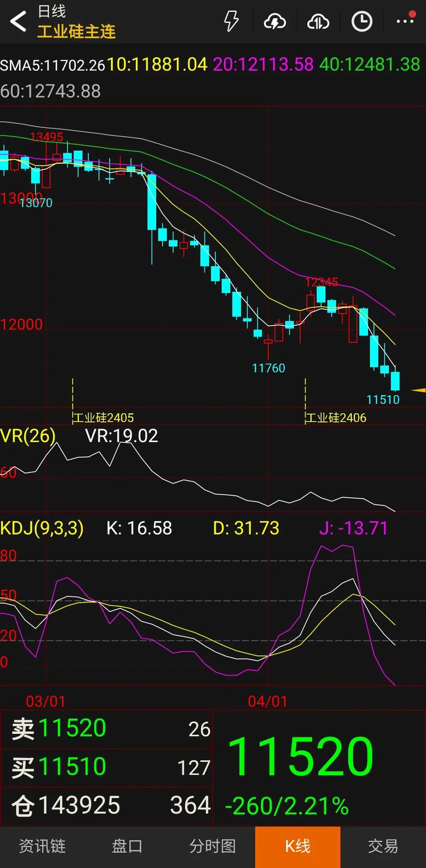Switch to the 分时图 tab

(212, 846)
